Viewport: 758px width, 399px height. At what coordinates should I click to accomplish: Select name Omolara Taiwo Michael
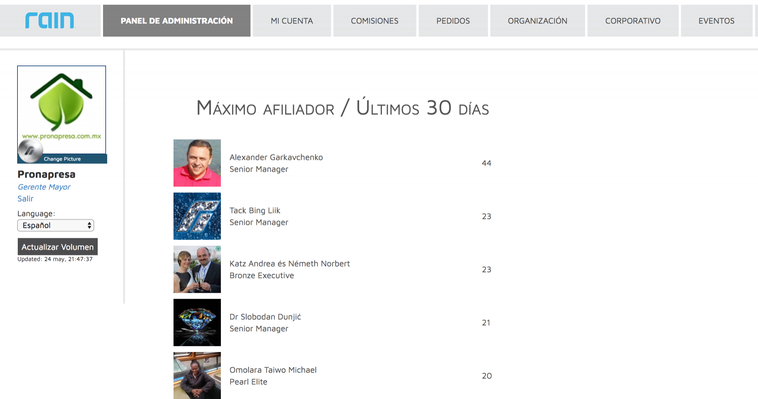pos(273,370)
